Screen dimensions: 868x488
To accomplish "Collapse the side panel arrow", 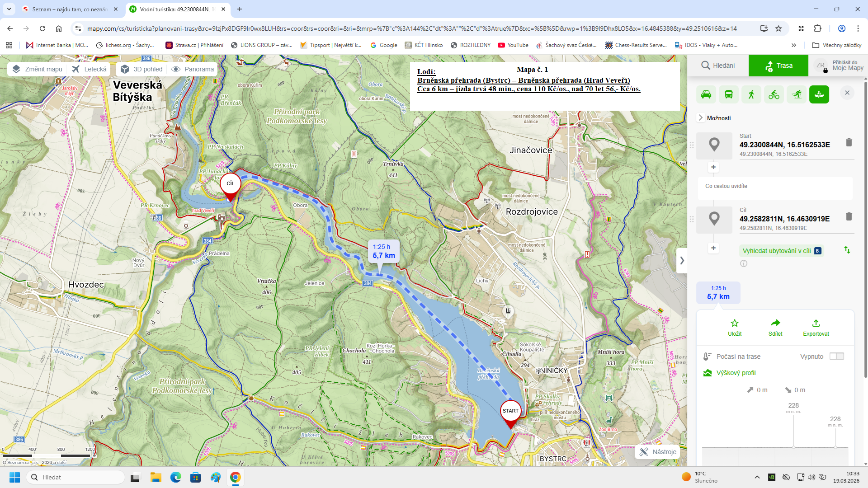I will tap(682, 261).
